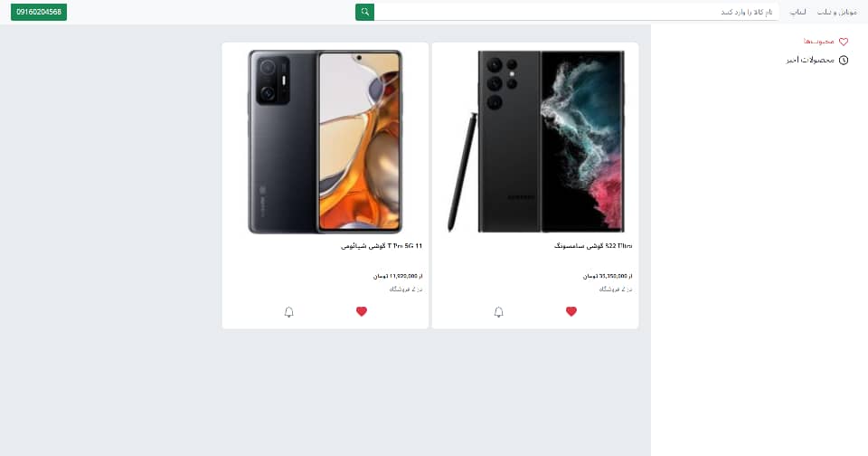Click the 11,920,000 toman Xiaomi price
The width and height of the screenshot is (868, 456).
(398, 276)
